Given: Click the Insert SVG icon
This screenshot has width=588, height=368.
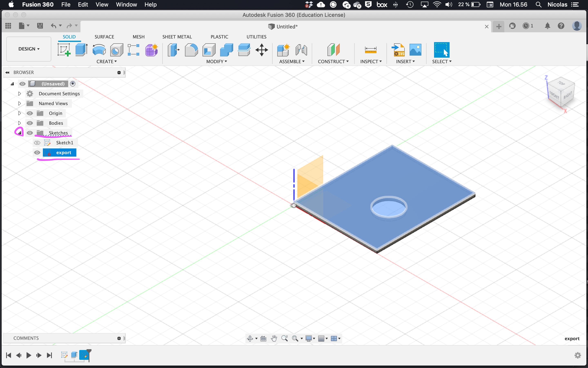Looking at the screenshot, I should pos(398,50).
